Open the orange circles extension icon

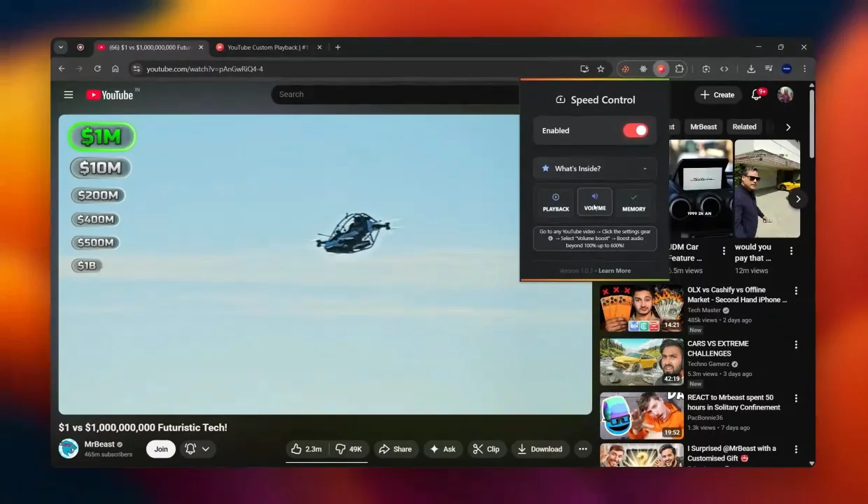point(625,69)
